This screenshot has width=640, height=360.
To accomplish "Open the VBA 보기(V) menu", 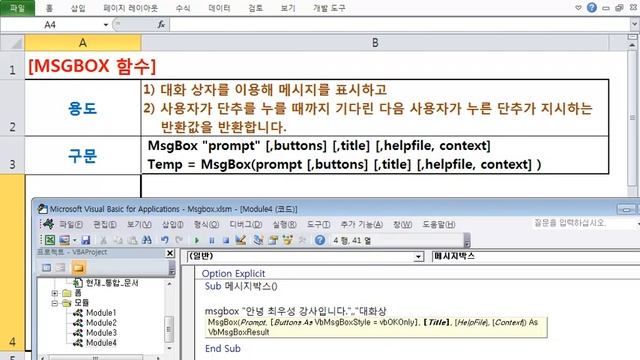I will [x=139, y=224].
